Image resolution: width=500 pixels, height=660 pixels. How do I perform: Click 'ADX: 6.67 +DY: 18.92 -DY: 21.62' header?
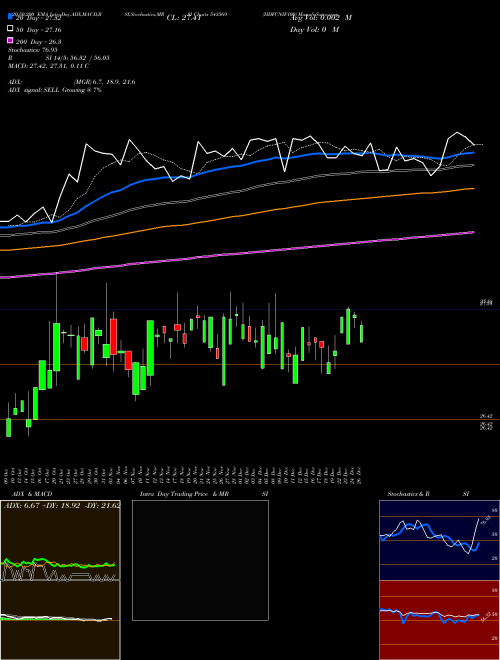click(x=62, y=505)
